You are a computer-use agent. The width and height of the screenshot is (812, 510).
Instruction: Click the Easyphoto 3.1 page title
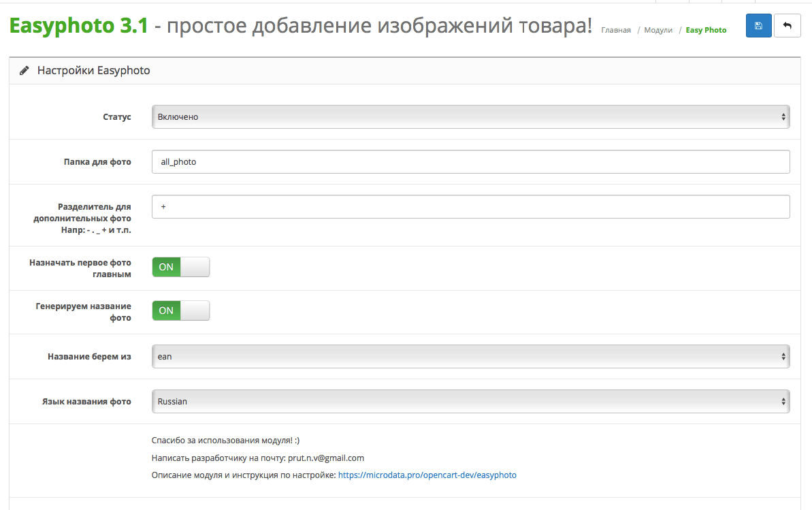[79, 26]
